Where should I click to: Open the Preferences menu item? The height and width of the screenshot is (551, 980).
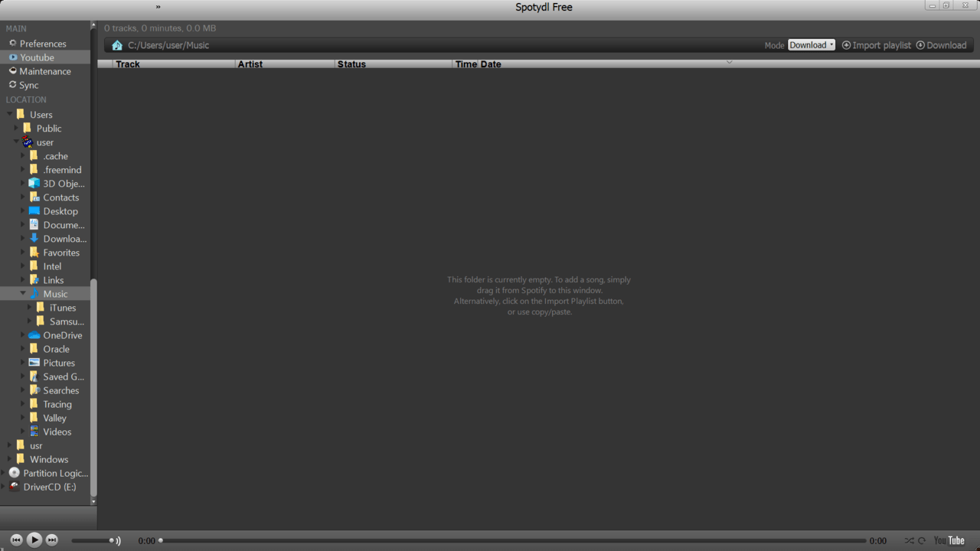click(43, 44)
